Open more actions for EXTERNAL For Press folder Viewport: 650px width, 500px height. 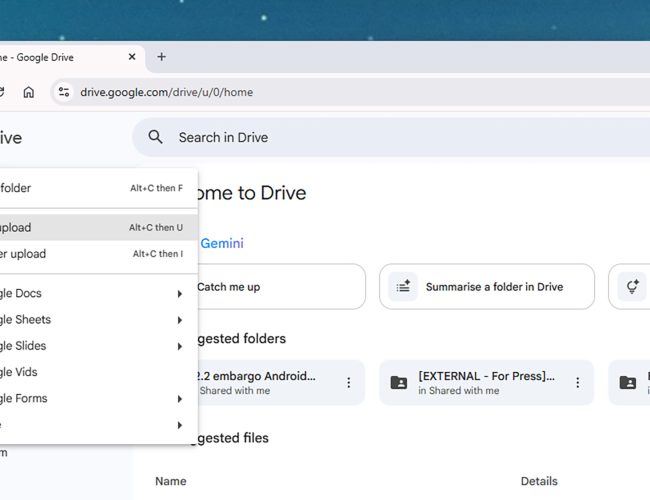click(x=577, y=382)
